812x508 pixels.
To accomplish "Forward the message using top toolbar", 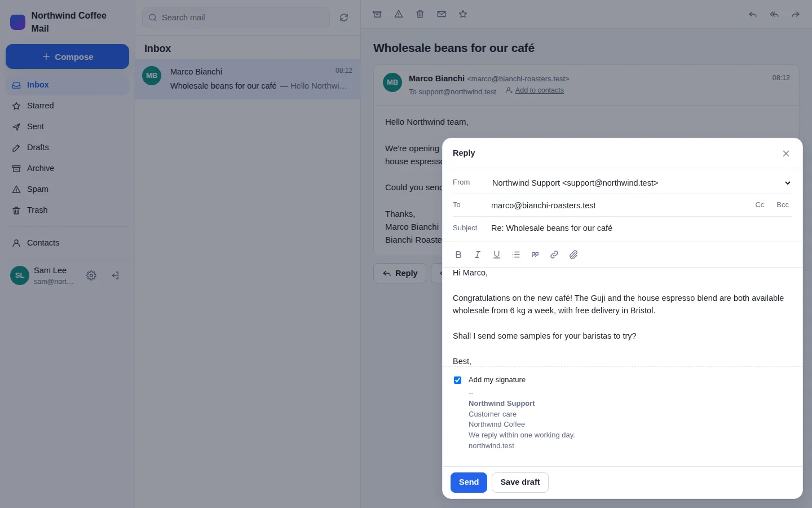I will (x=796, y=14).
